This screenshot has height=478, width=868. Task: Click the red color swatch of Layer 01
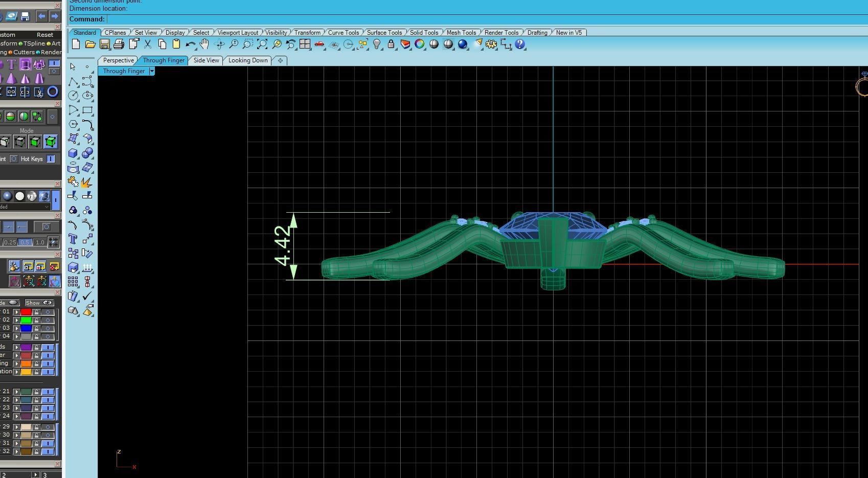(26, 312)
